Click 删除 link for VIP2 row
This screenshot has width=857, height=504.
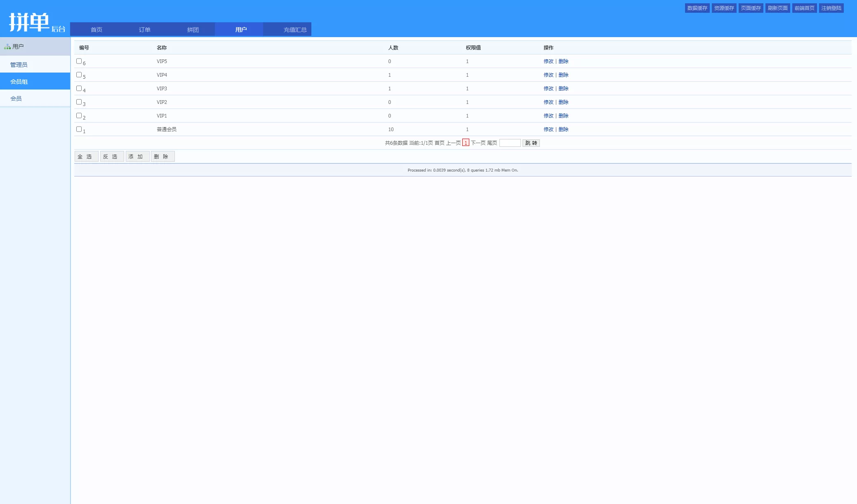563,102
